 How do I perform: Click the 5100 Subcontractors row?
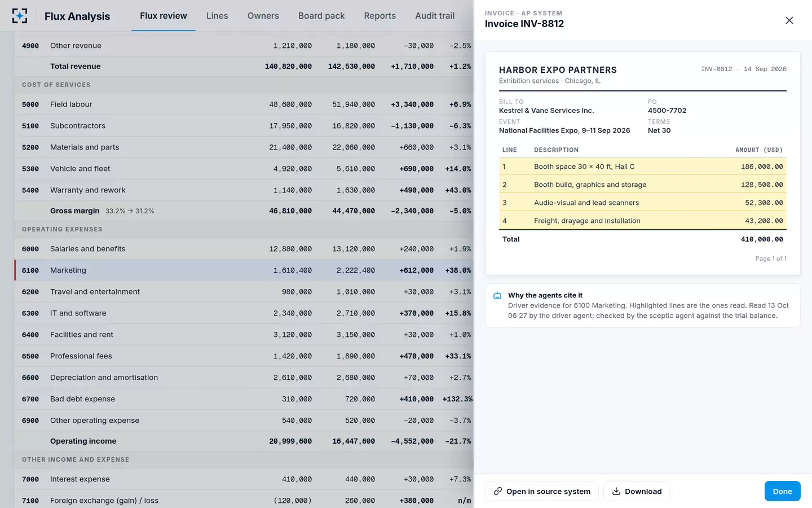[x=244, y=126]
